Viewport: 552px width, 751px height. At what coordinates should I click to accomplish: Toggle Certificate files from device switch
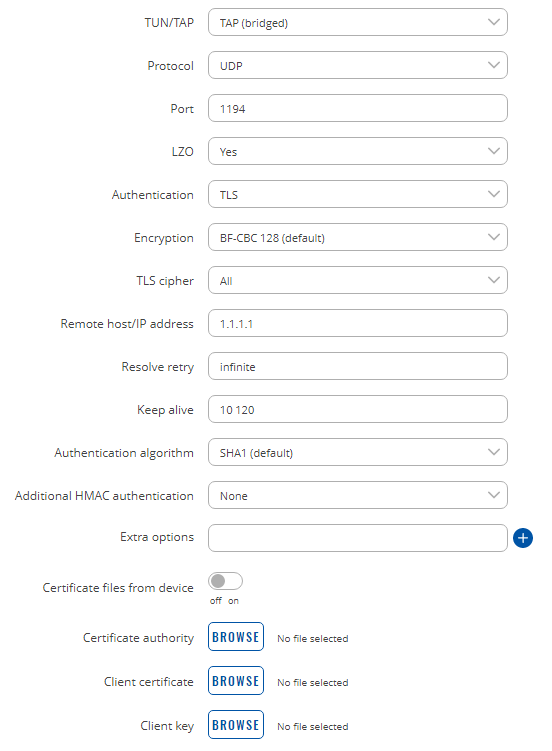[x=225, y=581]
